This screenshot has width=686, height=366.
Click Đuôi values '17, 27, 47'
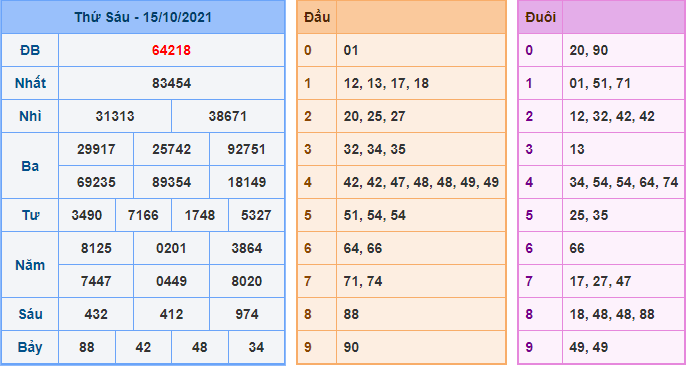pos(600,281)
